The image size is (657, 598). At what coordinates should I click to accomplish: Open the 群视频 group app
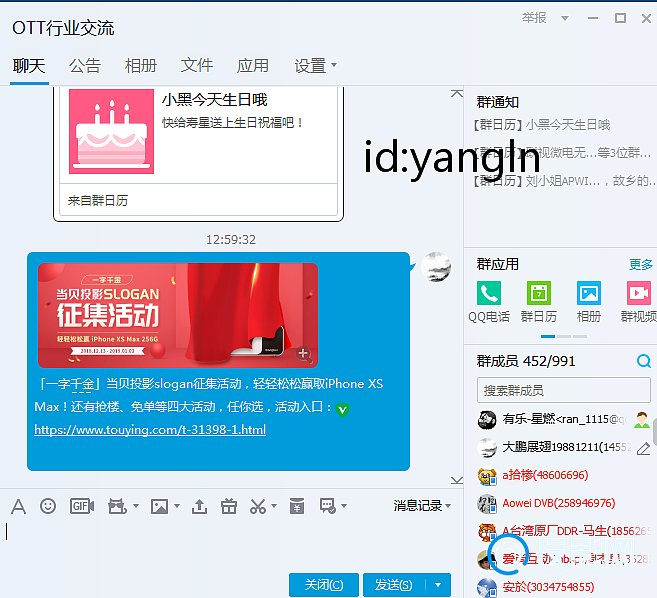point(639,302)
